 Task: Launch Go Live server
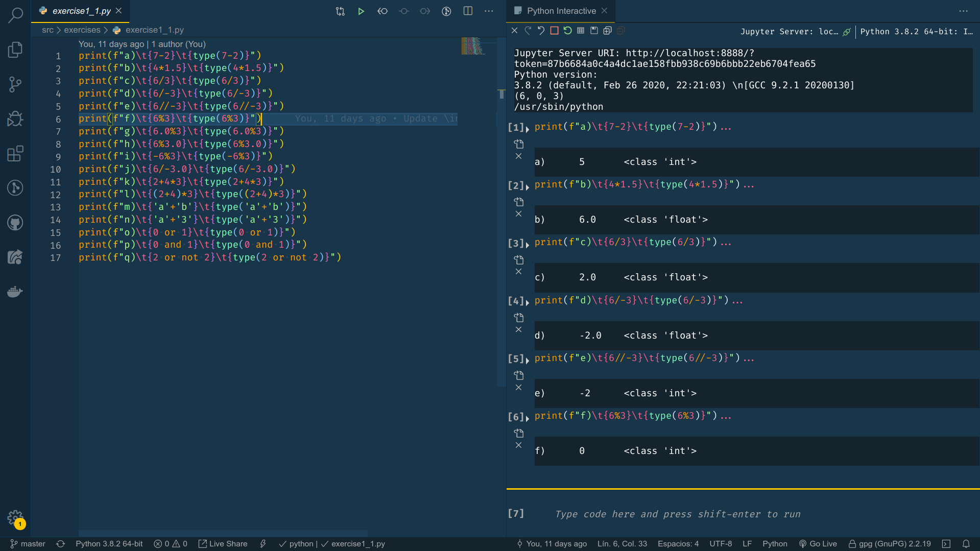tap(818, 544)
